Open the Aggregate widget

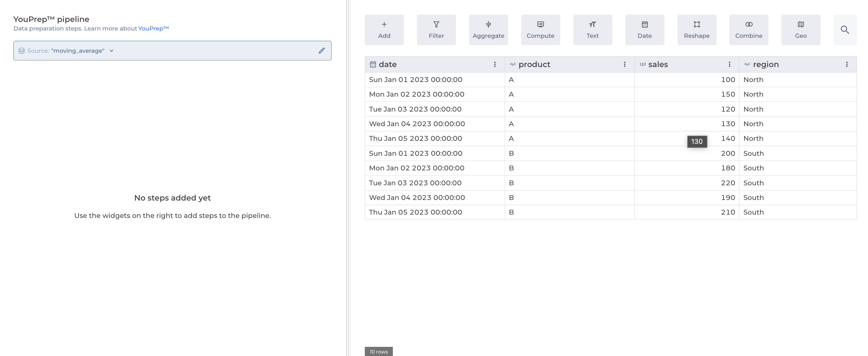click(488, 30)
